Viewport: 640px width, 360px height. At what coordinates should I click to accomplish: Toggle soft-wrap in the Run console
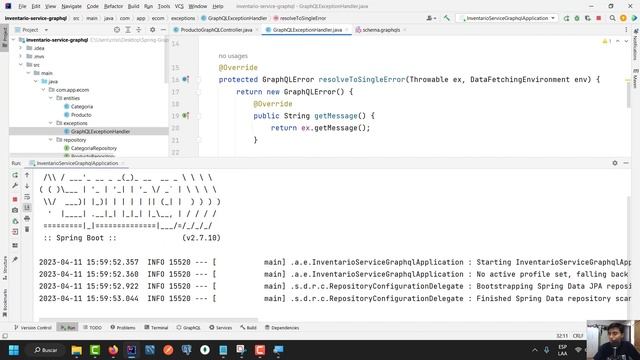point(27,197)
